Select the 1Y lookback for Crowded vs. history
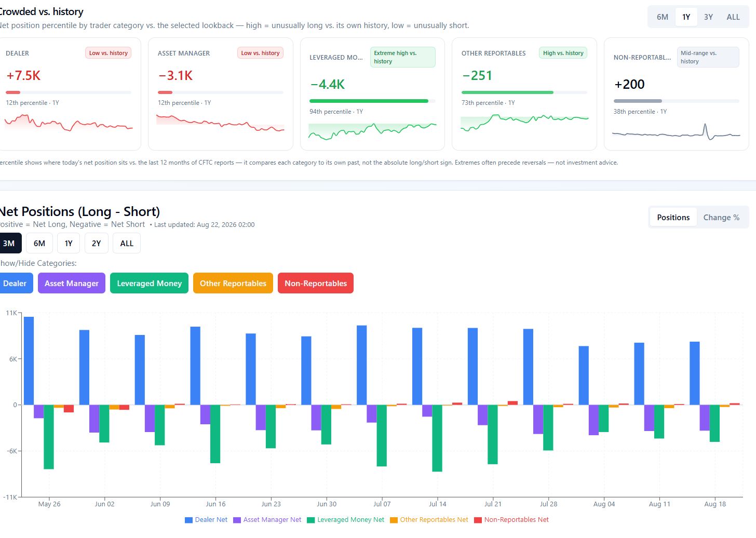 pos(686,17)
